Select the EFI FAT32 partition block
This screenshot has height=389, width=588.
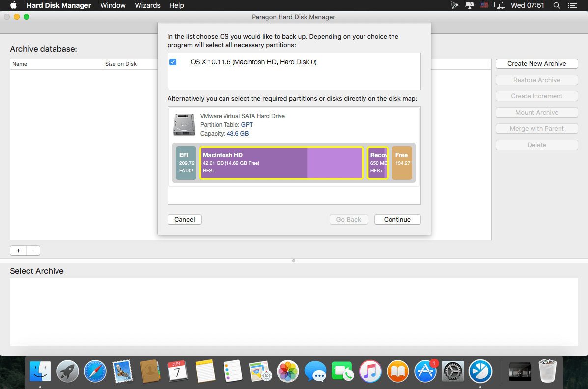(186, 163)
